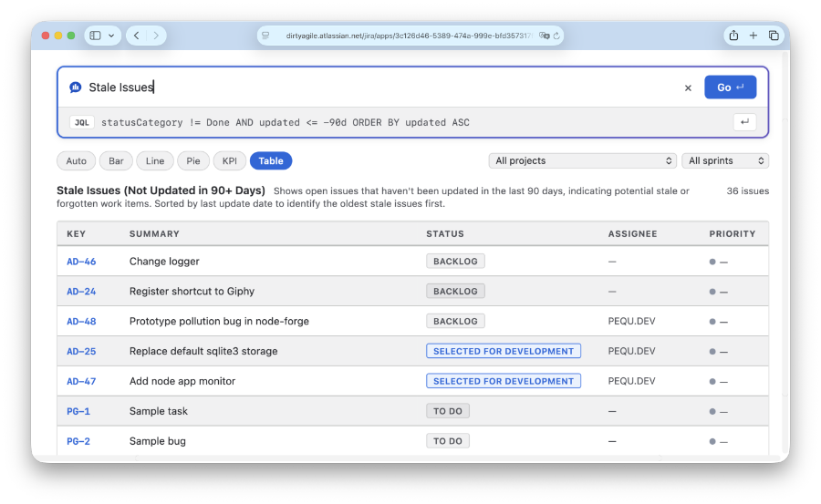Open issue AD-48 link
821x504 pixels.
coord(81,322)
